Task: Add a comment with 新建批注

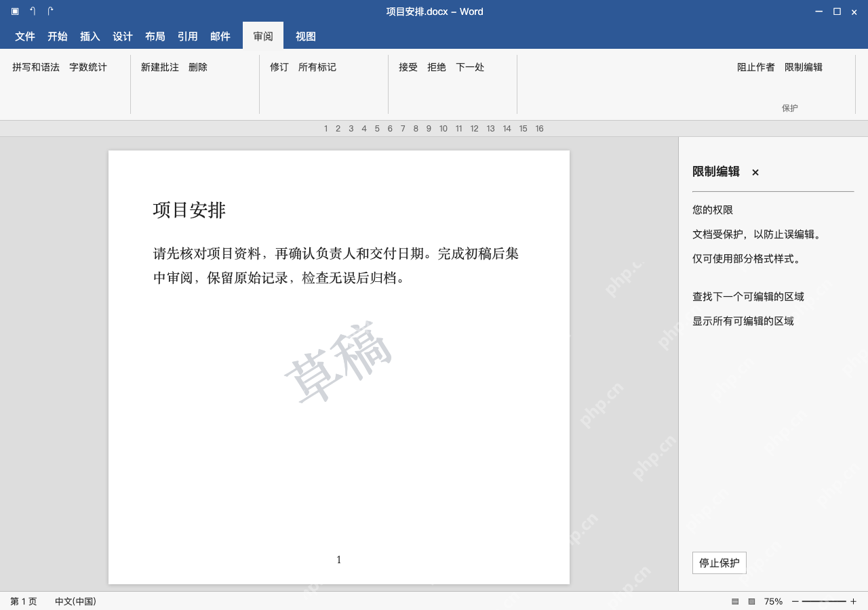Action: pos(160,67)
